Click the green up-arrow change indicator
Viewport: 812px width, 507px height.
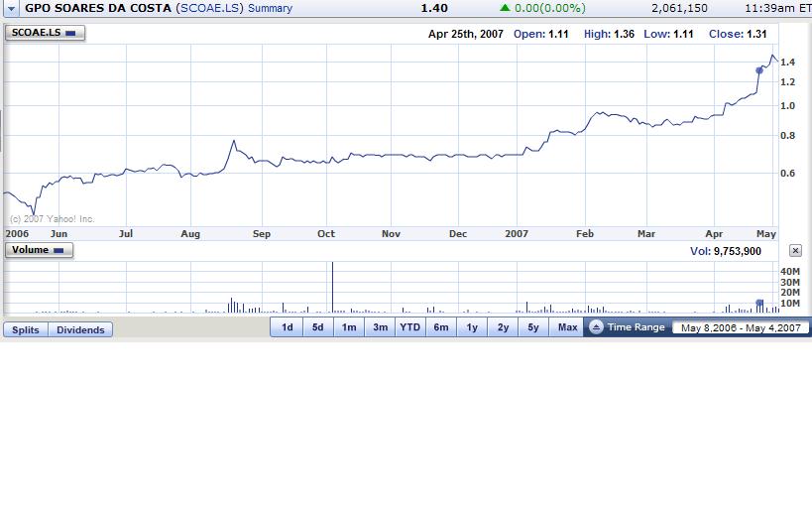pyautogui.click(x=505, y=8)
